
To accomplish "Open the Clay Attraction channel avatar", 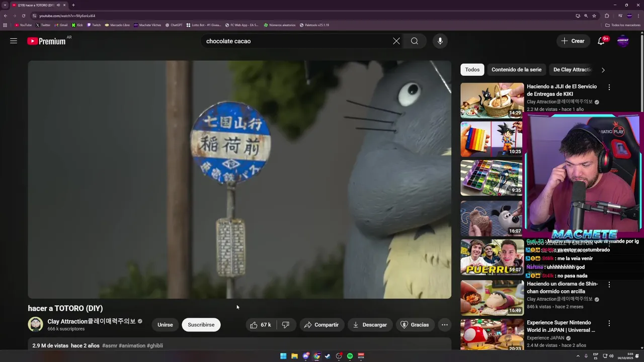I will click(36, 325).
